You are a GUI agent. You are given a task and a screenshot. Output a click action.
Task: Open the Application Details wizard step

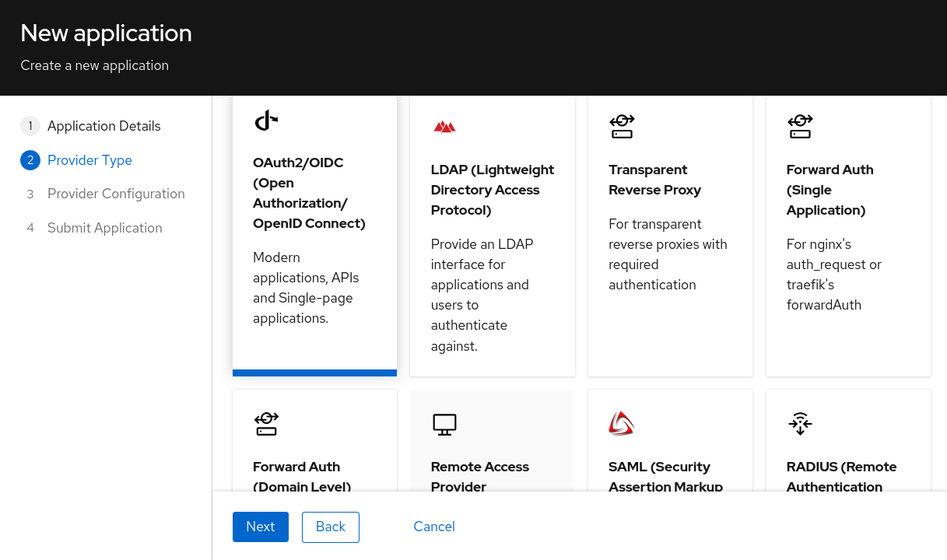pos(103,126)
